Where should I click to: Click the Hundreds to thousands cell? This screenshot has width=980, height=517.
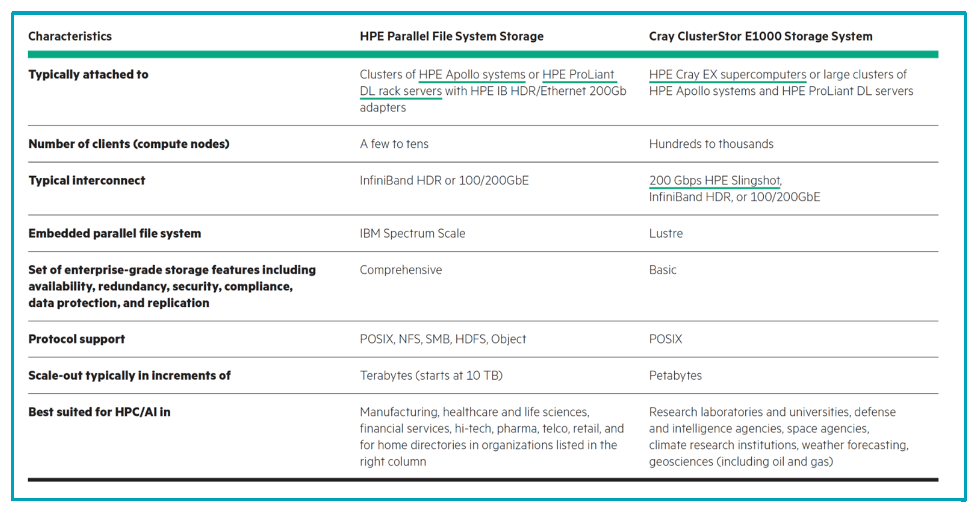click(x=711, y=144)
